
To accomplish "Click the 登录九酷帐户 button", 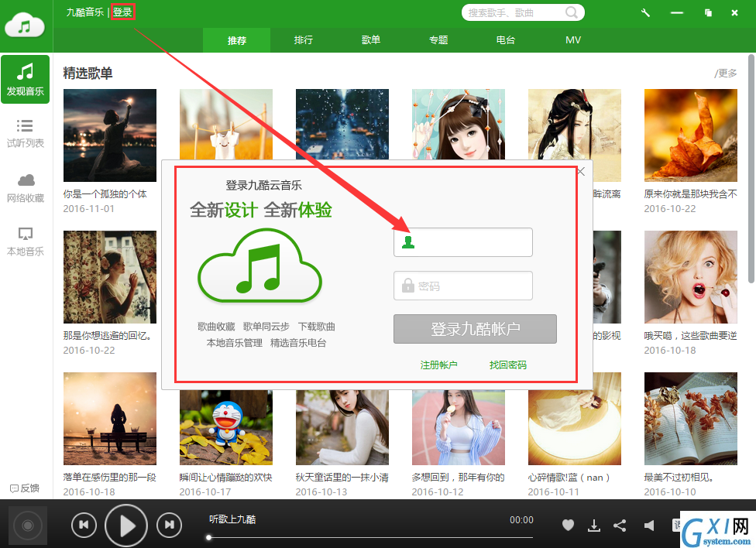I will click(475, 329).
